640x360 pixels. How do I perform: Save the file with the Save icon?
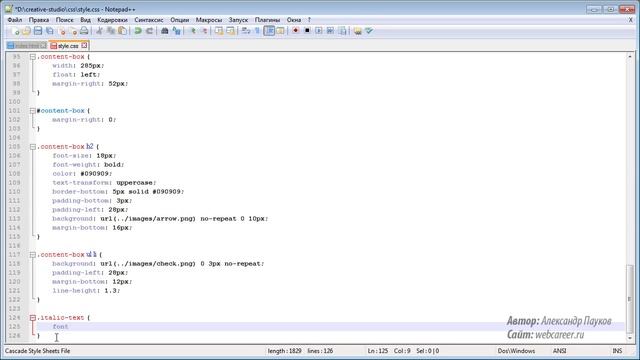(x=38, y=31)
